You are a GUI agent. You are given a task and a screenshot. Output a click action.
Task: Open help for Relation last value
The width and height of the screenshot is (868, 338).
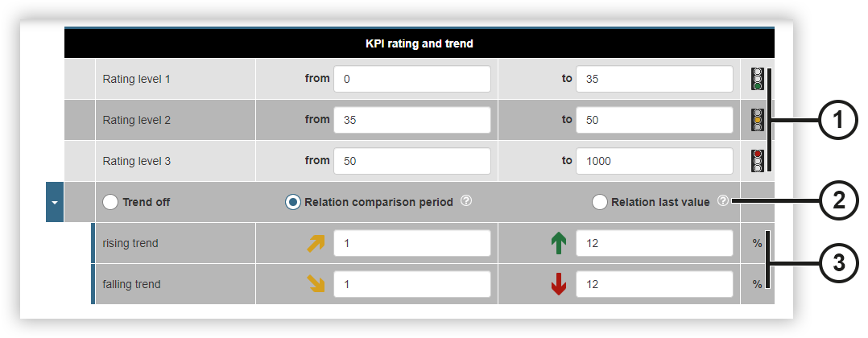pos(722,201)
